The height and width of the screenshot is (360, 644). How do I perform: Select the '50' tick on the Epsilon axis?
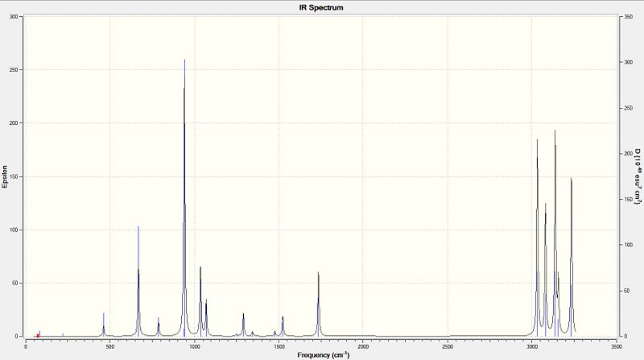click(x=15, y=283)
